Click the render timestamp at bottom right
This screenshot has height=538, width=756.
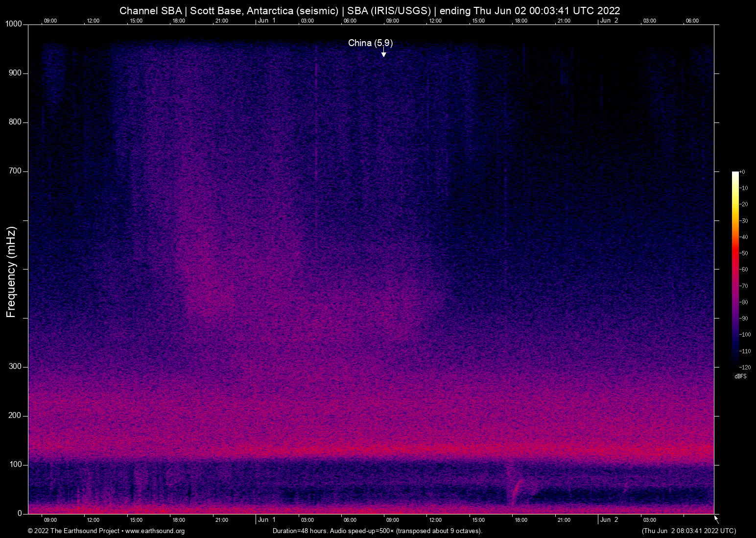pos(688,531)
